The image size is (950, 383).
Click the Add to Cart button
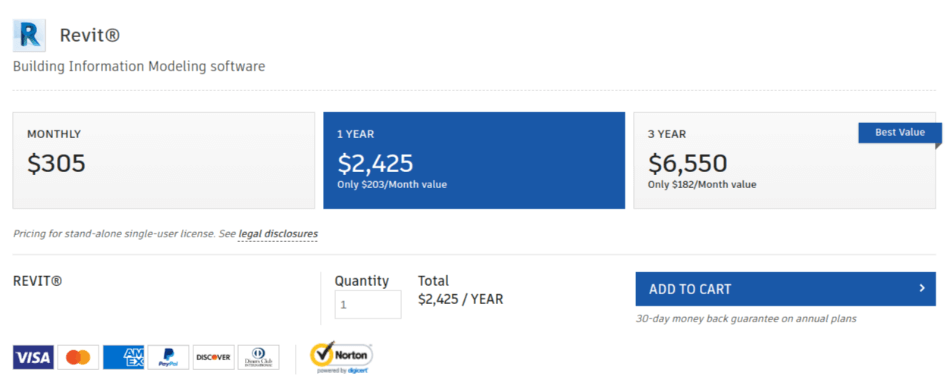[785, 289]
